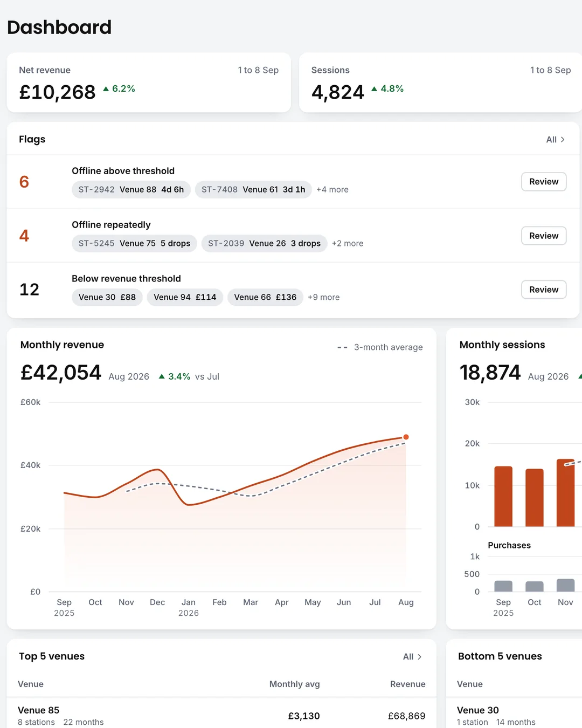Click Oct sessions bar
The height and width of the screenshot is (728, 582).
tap(535, 498)
